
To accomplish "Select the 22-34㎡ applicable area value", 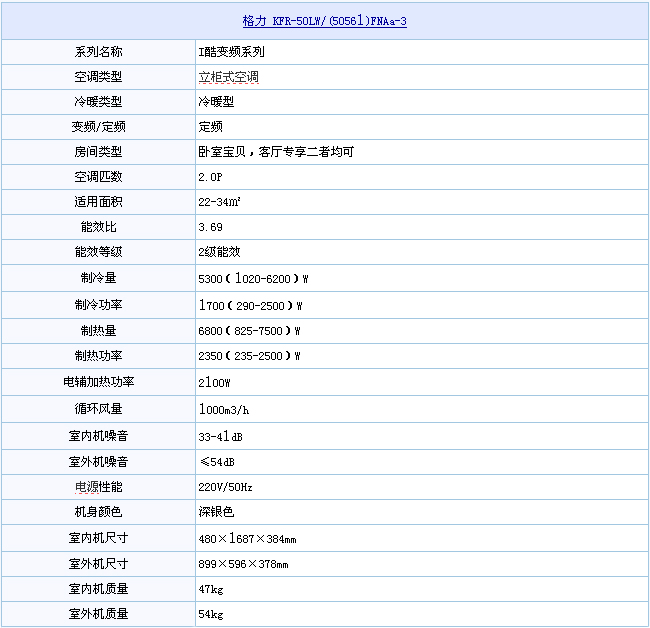I will point(217,202).
